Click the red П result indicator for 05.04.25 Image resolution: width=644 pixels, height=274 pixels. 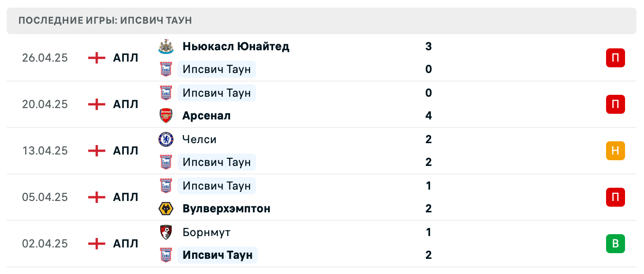(x=615, y=197)
